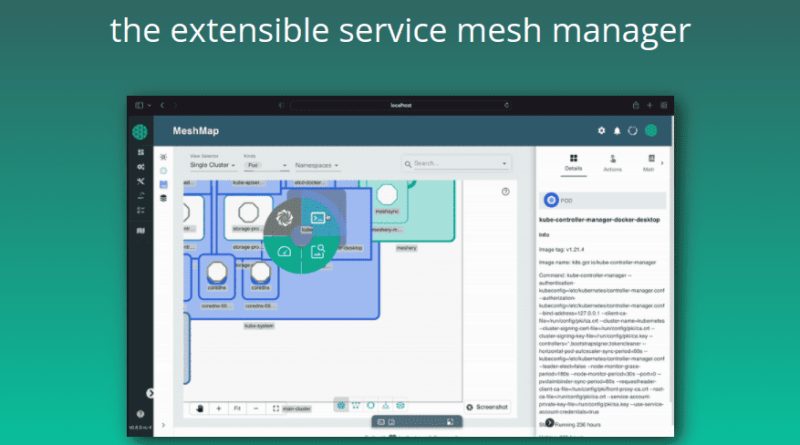
Task: Click the Fit button
Action: point(237,408)
